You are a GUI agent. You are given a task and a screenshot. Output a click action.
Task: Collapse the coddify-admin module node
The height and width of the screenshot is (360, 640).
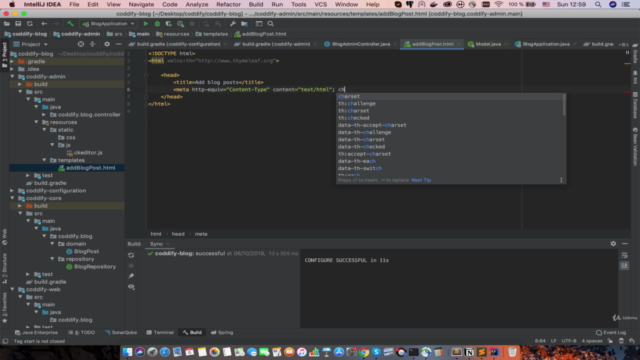click(12, 76)
